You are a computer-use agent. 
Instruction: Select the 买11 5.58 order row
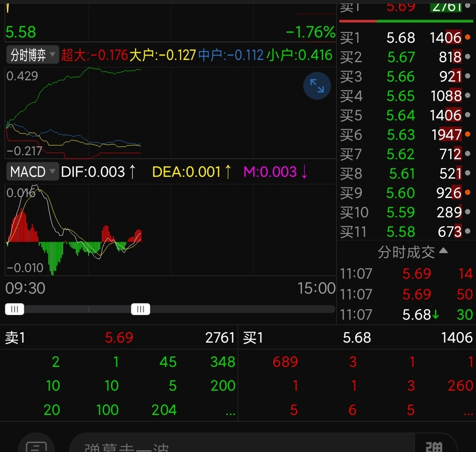pos(406,232)
